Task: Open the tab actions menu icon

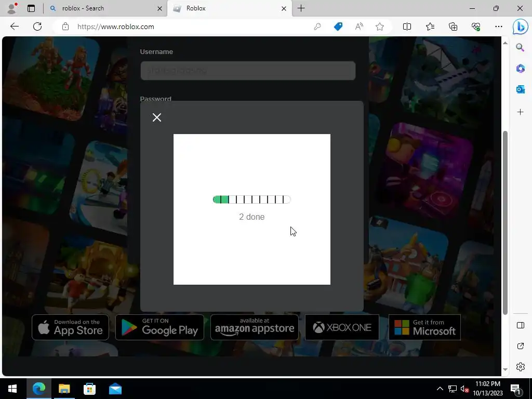Action: click(x=31, y=8)
